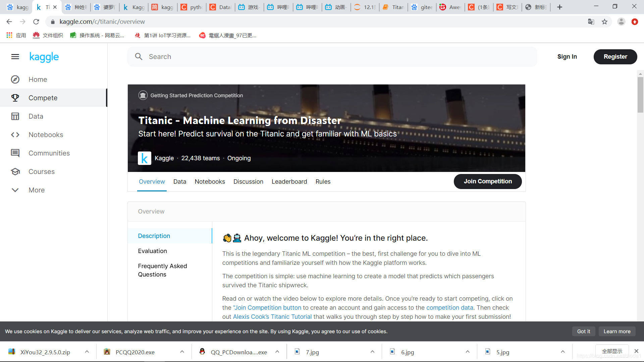Click the page vertical scrollbar thumb
This screenshot has height=362, width=644.
click(640, 95)
